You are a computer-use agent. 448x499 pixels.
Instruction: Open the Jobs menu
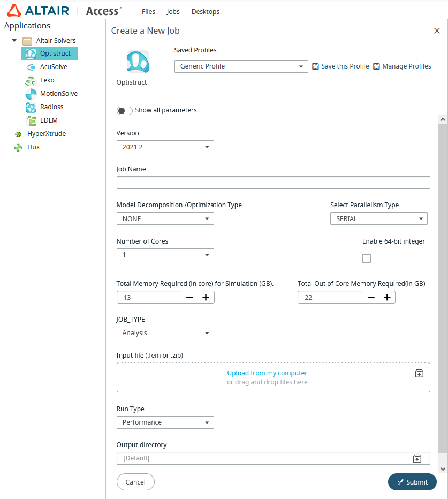pyautogui.click(x=173, y=11)
